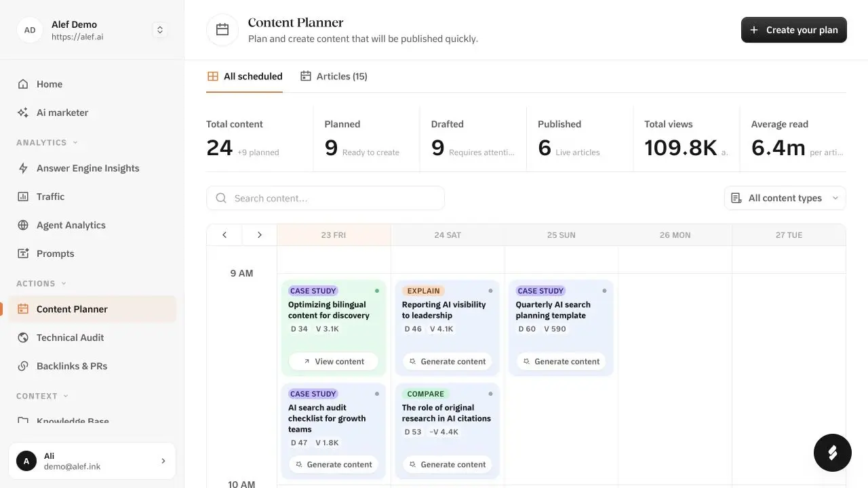Click the Drafted 9 stat
Viewport: 868px width, 488px height.
pyautogui.click(x=473, y=138)
